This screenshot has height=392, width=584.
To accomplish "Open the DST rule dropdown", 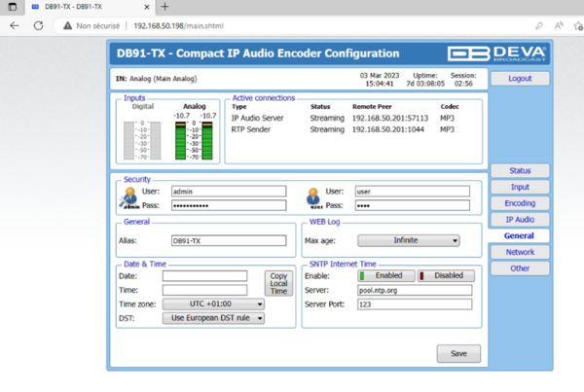I will click(x=213, y=318).
